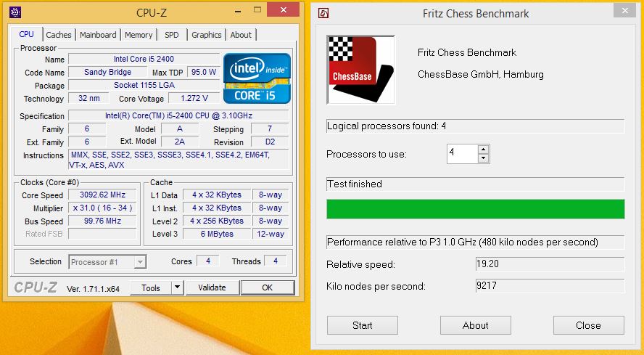Click the CPU-Z app icon in title bar
Screen dimensions: 644x355
(15, 12)
